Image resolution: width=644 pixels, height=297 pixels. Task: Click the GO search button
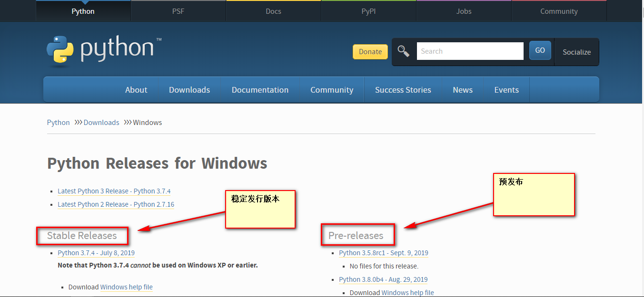click(x=540, y=49)
